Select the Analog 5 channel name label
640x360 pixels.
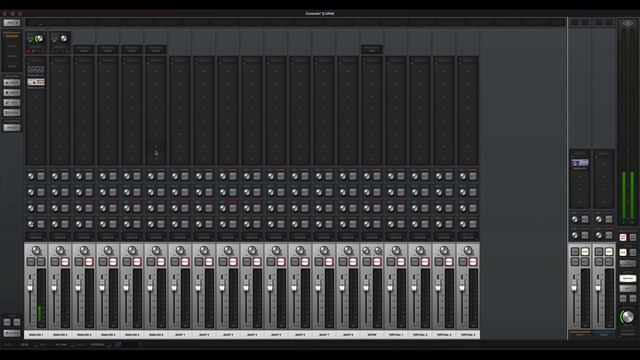click(132, 335)
